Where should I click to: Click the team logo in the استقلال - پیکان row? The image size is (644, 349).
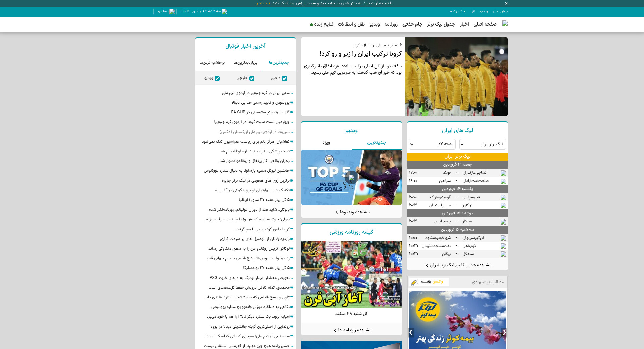click(503, 254)
